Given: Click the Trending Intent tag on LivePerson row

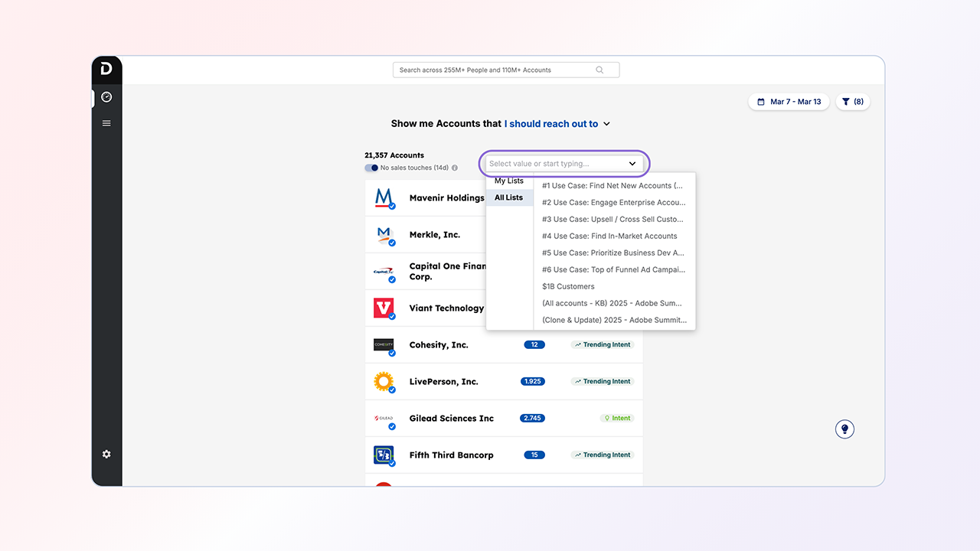Looking at the screenshot, I should 603,382.
